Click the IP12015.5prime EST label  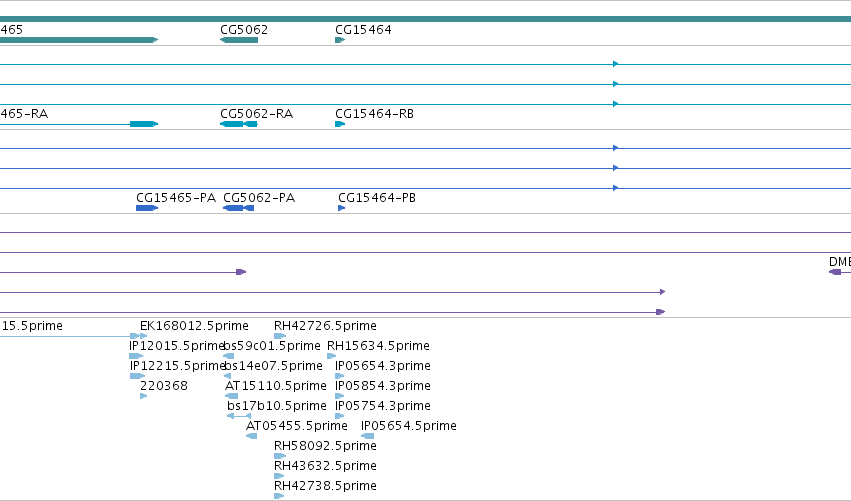[x=177, y=346]
